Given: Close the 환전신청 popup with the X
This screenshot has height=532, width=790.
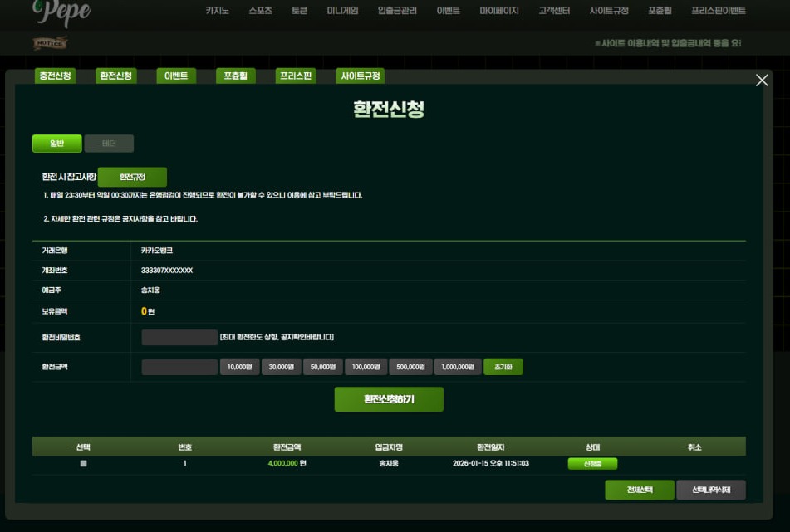Looking at the screenshot, I should coord(762,81).
